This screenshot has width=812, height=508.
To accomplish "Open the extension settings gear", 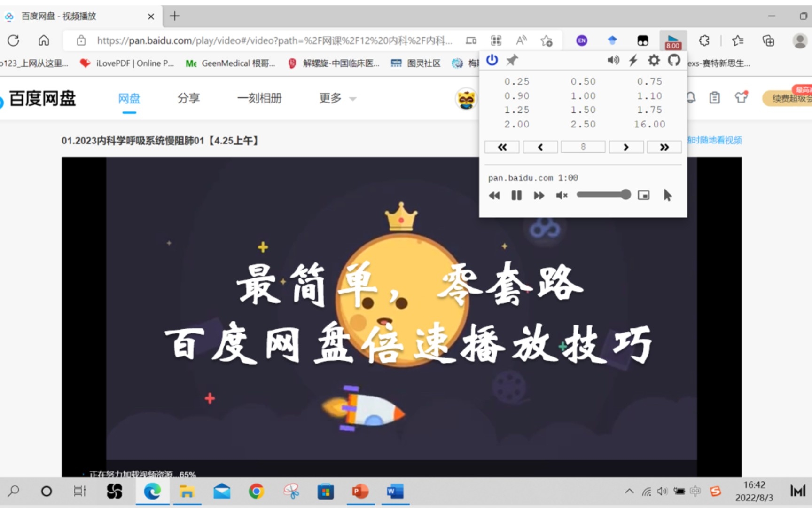I will pos(654,60).
